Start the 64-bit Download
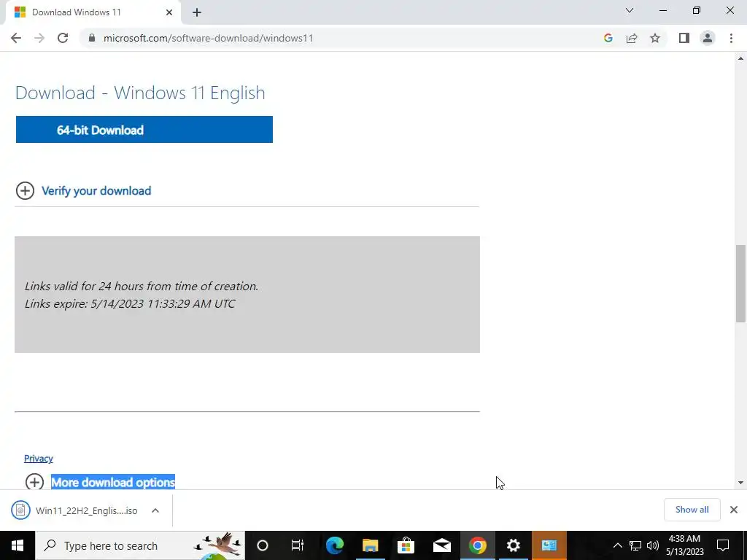 144,130
